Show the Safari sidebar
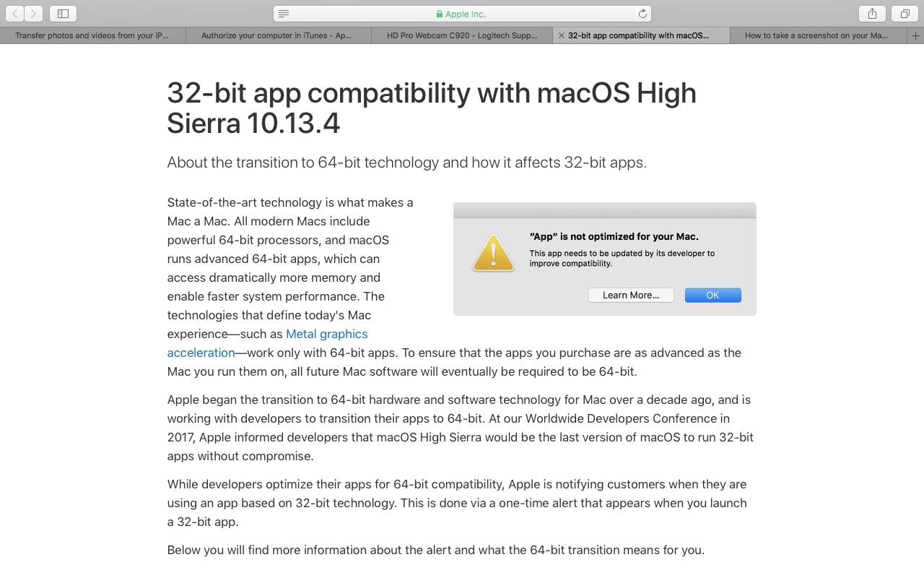 click(x=63, y=14)
